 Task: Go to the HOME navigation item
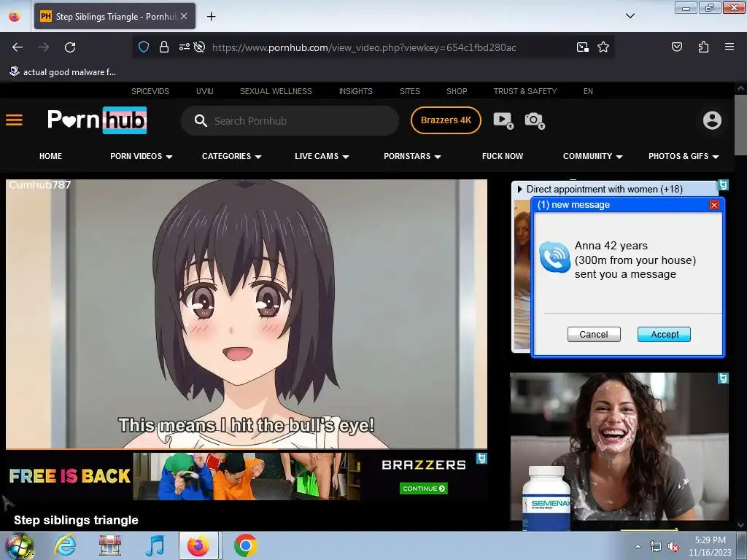(50, 156)
